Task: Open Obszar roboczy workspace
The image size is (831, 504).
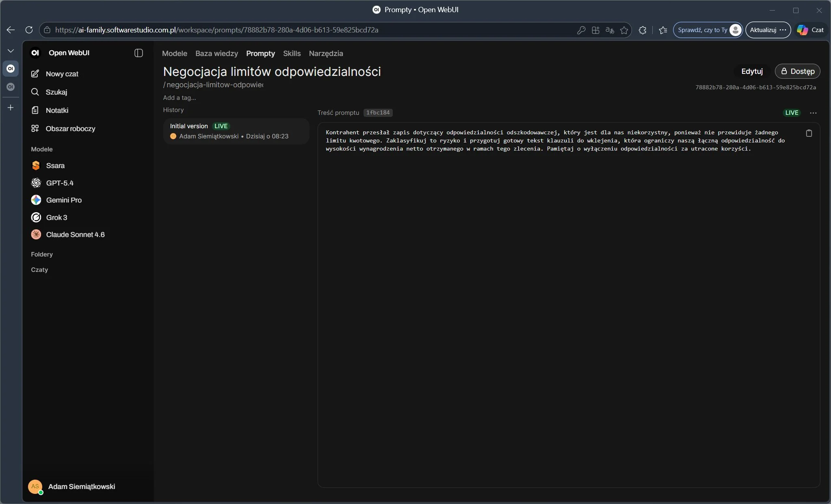Action: [x=87, y=129]
